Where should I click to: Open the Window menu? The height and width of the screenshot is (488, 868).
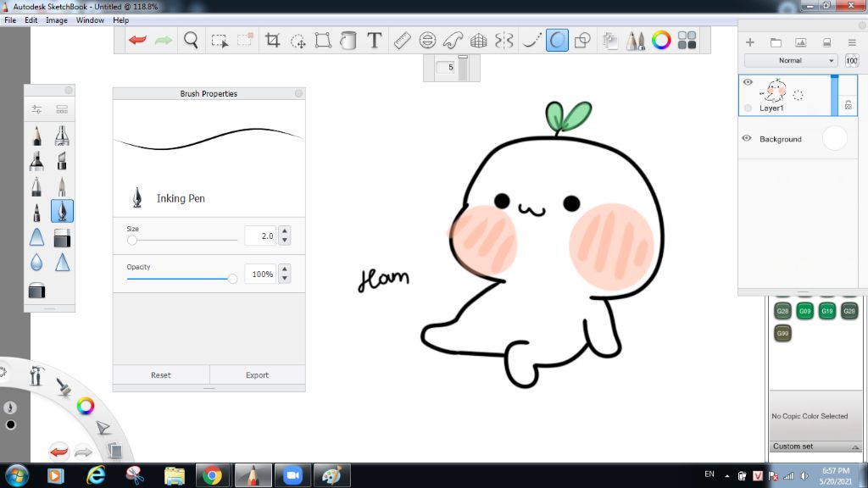pyautogui.click(x=90, y=20)
